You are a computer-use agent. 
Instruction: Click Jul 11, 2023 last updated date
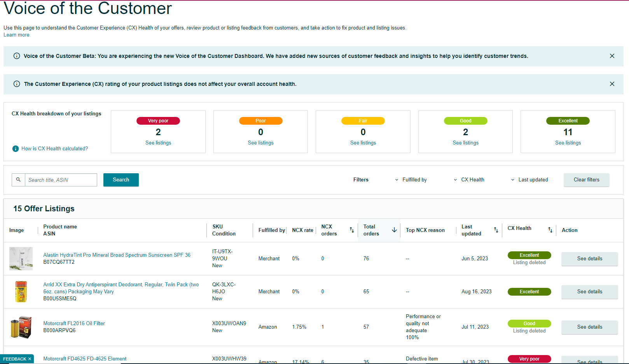tap(475, 327)
